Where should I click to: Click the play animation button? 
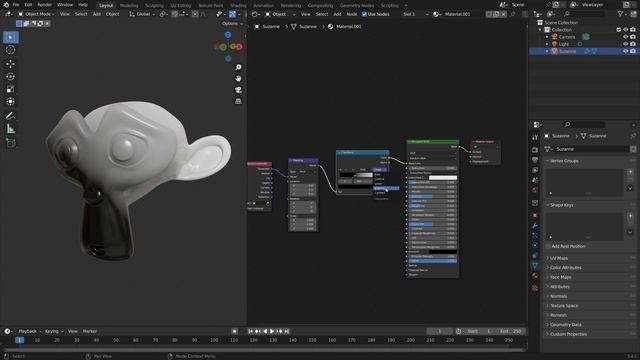(x=272, y=331)
